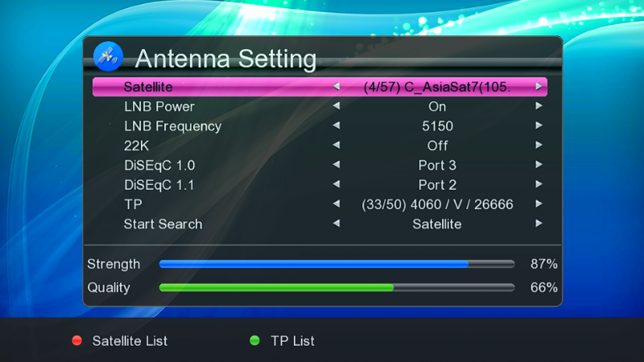Change DiSEqC 1.0 port with right arrow
The image size is (644, 362).
539,165
